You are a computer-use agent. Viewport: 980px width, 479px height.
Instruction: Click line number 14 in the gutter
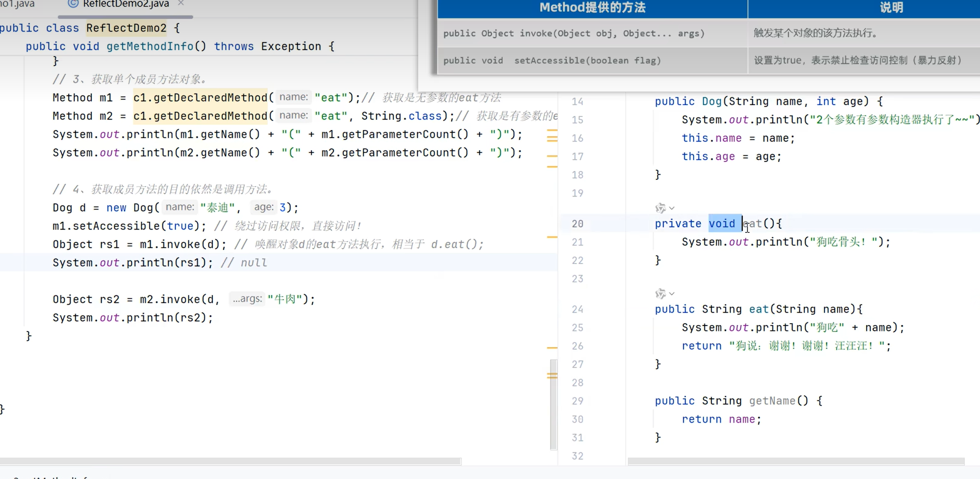click(578, 101)
